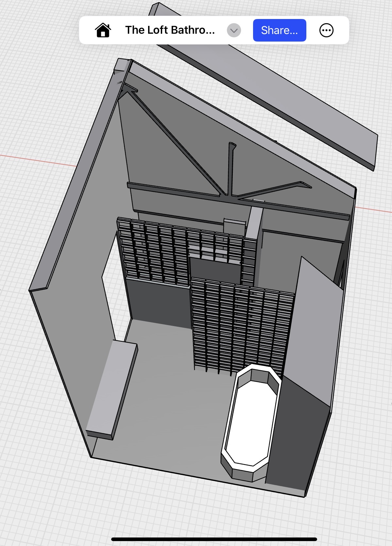
Task: Select the vertical column behind shelving
Action: [254, 223]
